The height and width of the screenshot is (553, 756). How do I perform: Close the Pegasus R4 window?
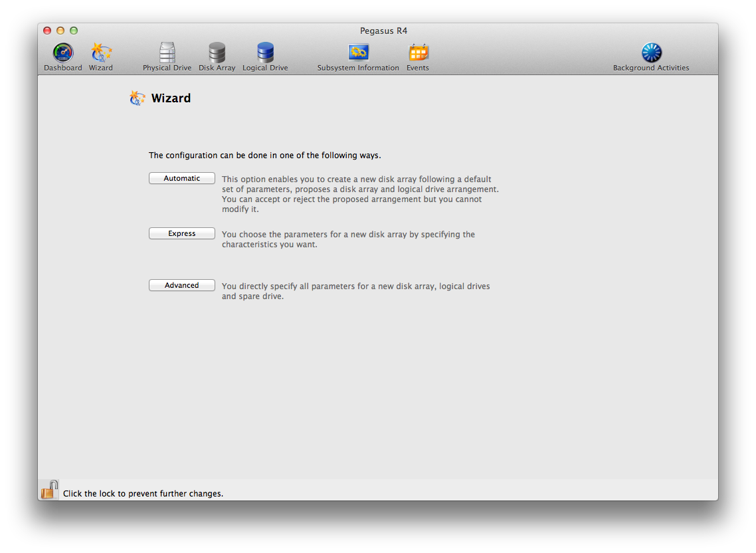click(x=47, y=31)
